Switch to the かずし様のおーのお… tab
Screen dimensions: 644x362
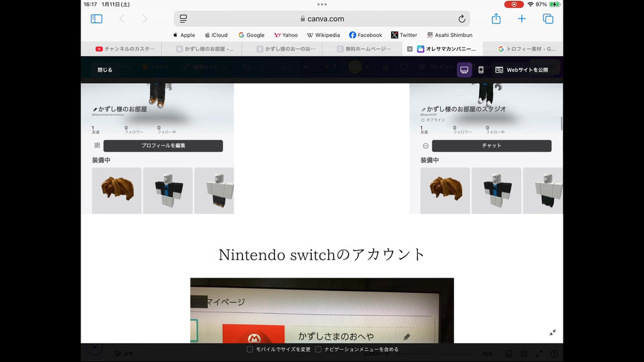(x=282, y=49)
